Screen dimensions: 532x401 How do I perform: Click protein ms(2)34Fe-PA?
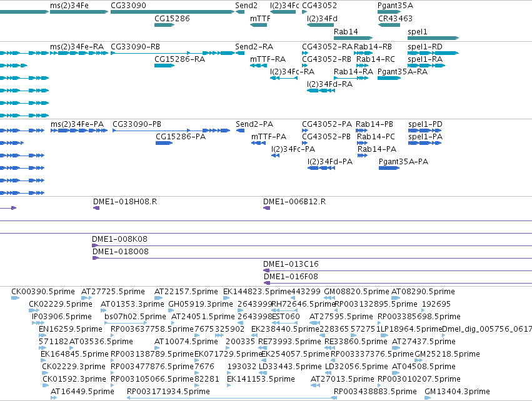pos(77,124)
